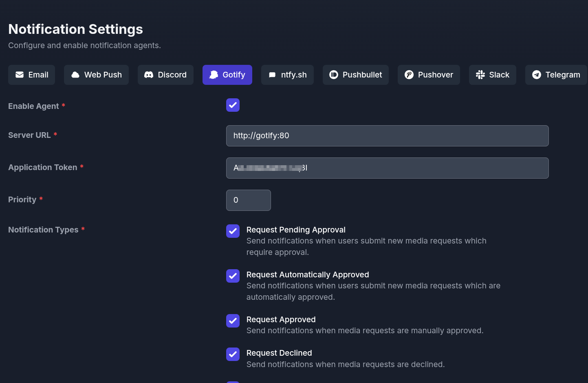Uncheck Request Pending Approval notifications
The height and width of the screenshot is (383, 588).
[x=233, y=231]
